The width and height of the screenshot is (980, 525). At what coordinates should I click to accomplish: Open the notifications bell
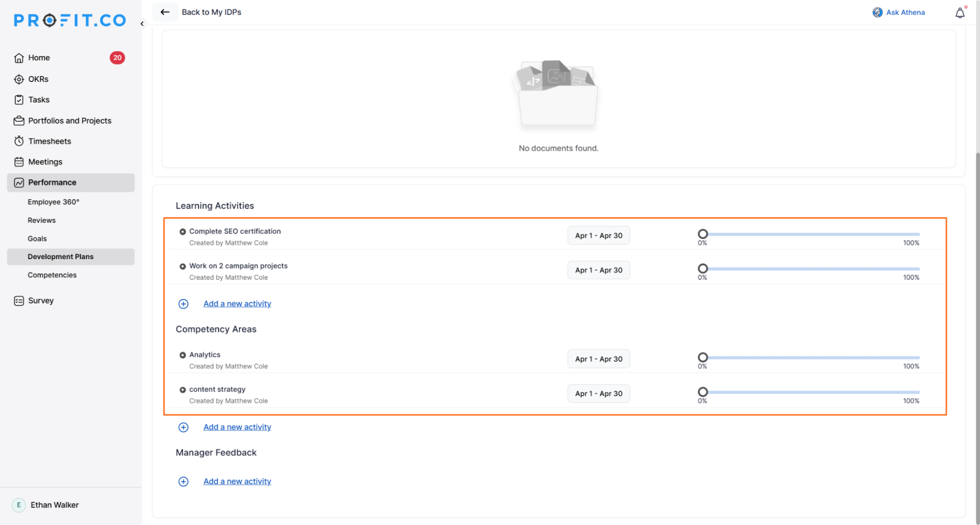point(959,13)
